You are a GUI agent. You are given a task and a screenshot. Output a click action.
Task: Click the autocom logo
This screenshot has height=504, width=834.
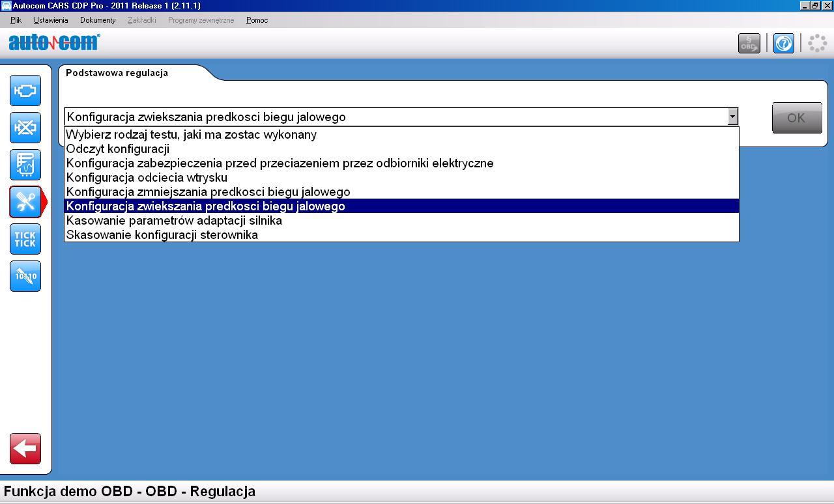point(54,42)
